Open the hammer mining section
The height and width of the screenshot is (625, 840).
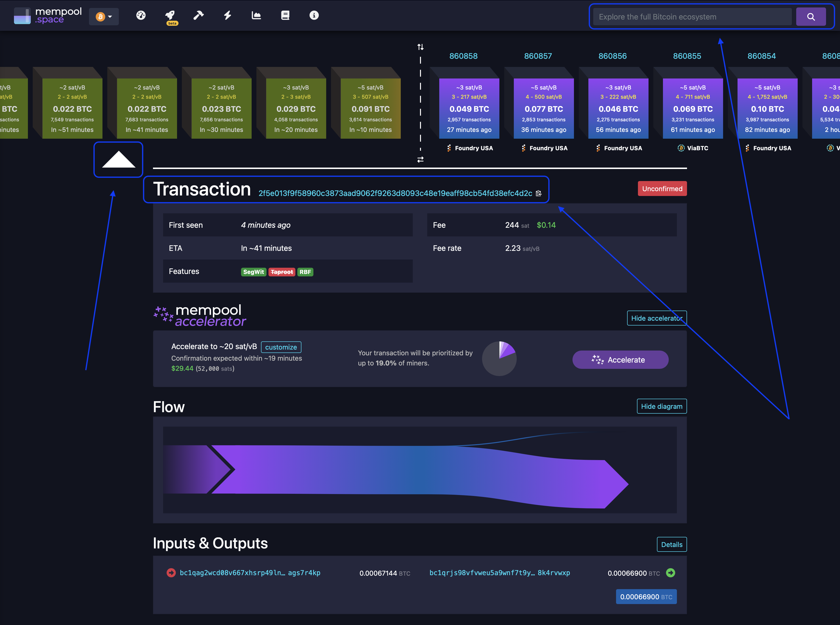[198, 15]
